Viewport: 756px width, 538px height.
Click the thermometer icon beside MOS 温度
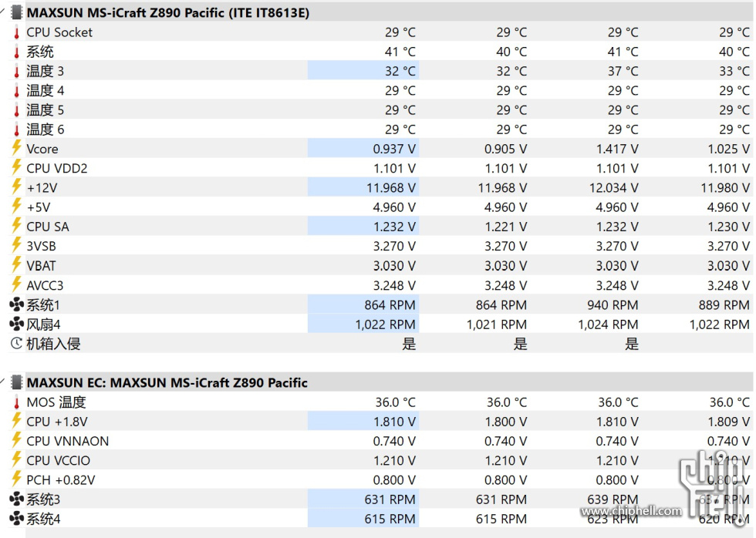point(16,402)
